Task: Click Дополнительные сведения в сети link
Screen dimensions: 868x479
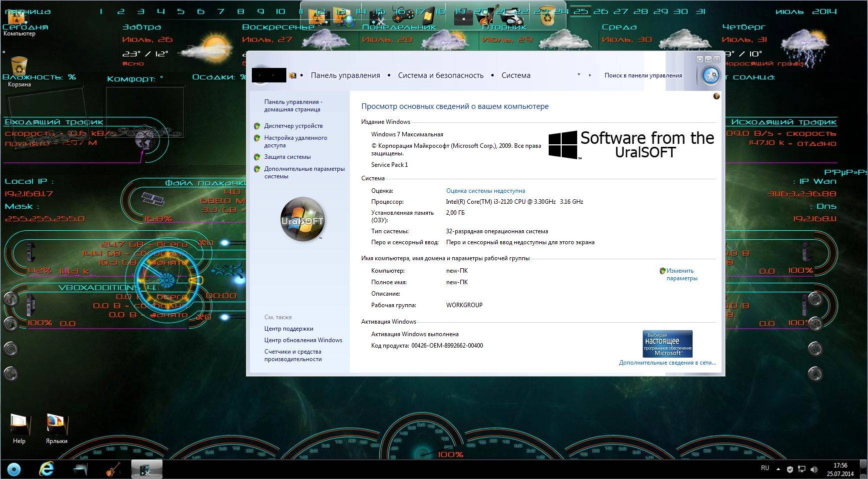Action: point(667,363)
